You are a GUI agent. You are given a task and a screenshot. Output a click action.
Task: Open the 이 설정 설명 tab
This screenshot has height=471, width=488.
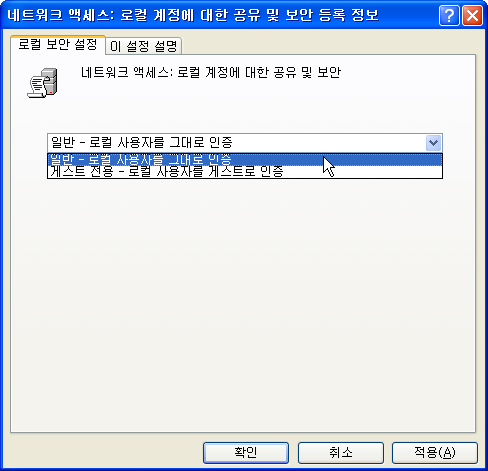(143, 46)
